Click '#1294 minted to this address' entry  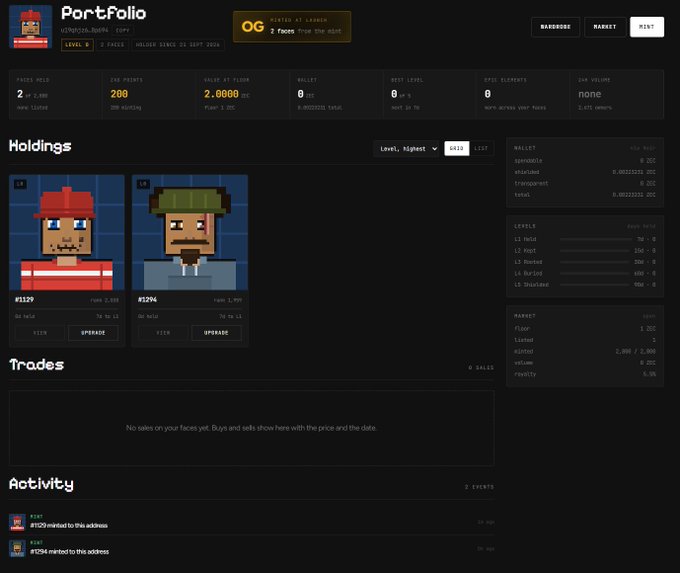click(x=69, y=552)
